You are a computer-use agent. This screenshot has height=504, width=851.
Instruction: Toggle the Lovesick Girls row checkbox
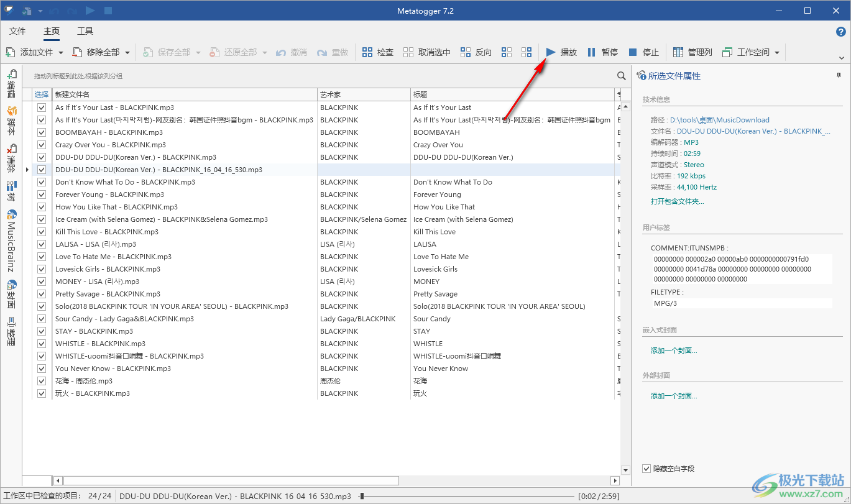(x=42, y=269)
